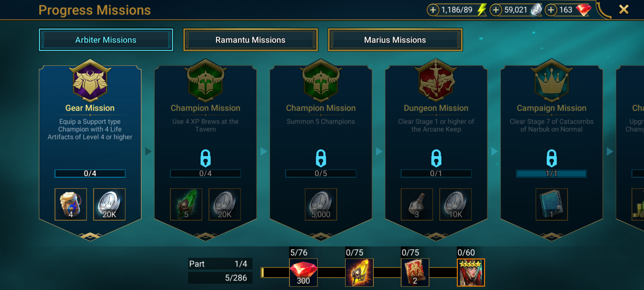
Task: Switch to the Marius Missions tab
Action: (395, 40)
